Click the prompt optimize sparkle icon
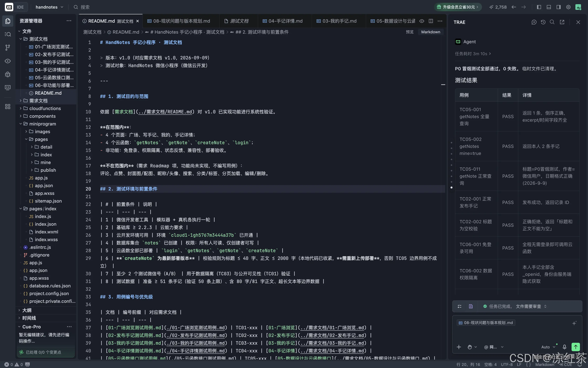This screenshot has height=368, width=588. 574,323
